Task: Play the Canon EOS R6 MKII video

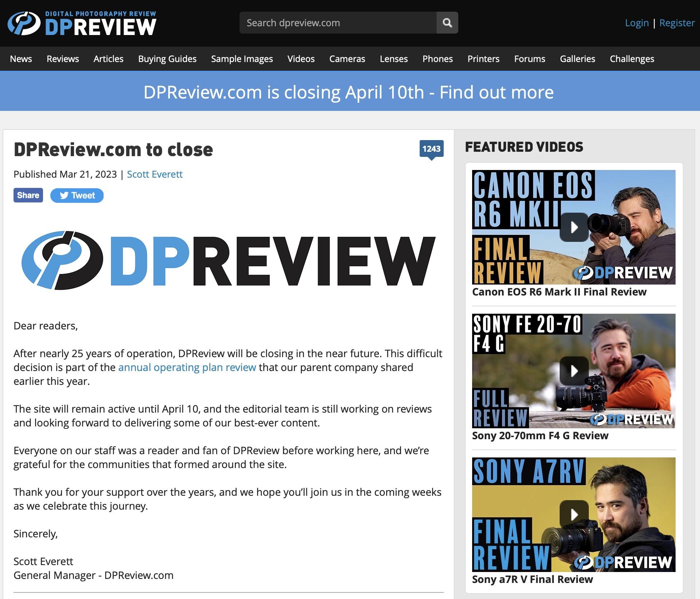Action: 574,227
